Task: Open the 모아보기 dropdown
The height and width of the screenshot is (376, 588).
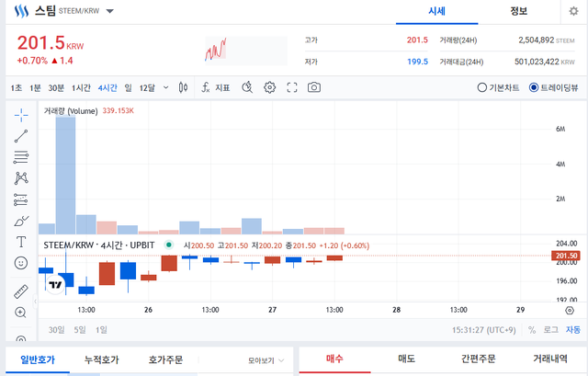Action: click(x=266, y=360)
